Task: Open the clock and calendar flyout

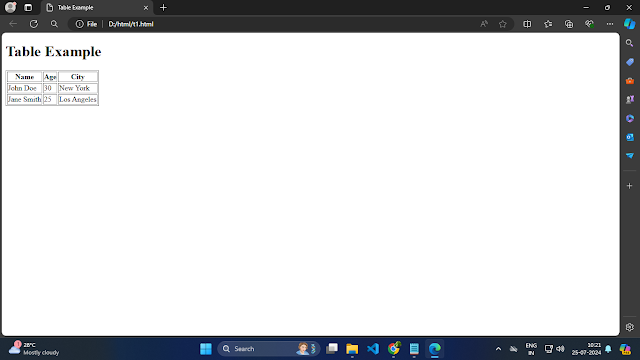Action: [586, 349]
